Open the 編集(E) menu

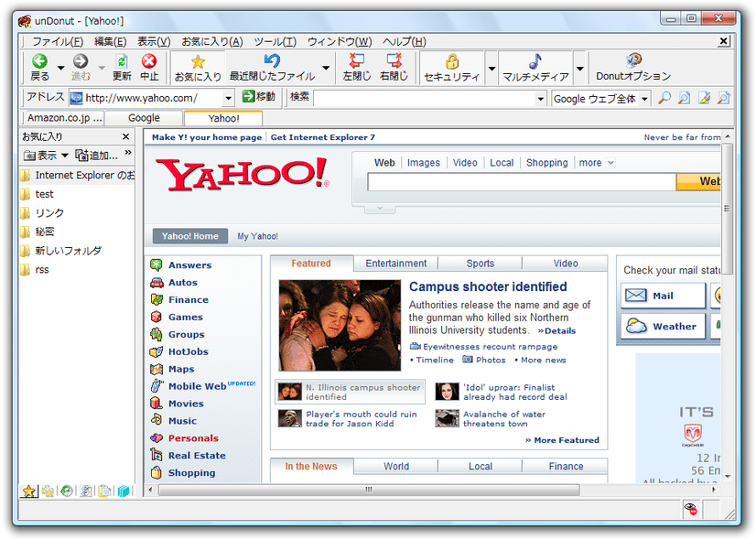click(x=111, y=41)
